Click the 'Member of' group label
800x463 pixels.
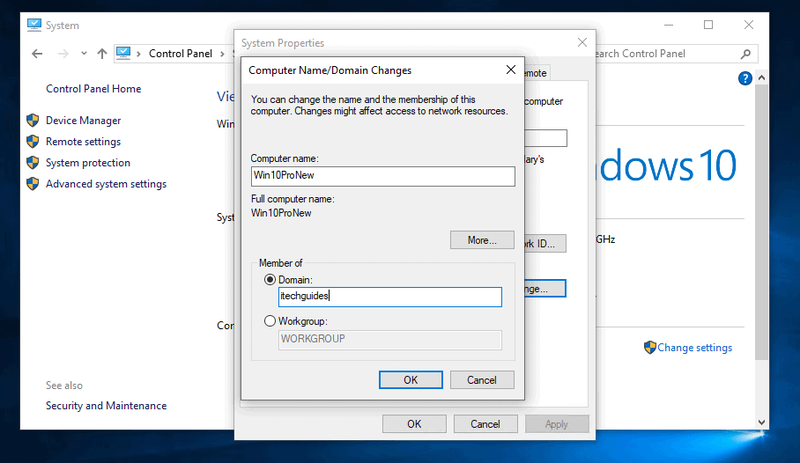click(281, 263)
